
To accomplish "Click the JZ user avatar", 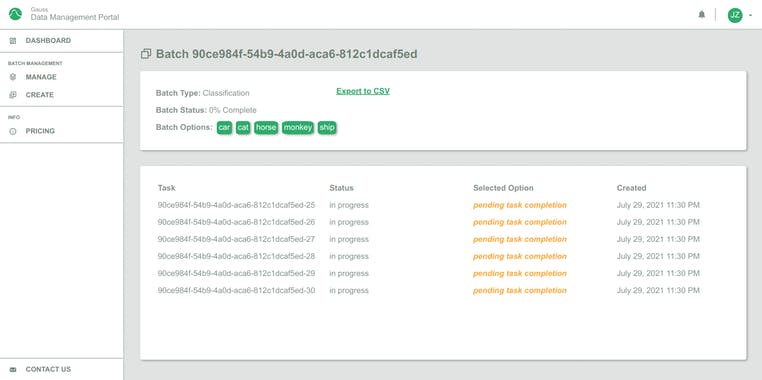I will 735,15.
